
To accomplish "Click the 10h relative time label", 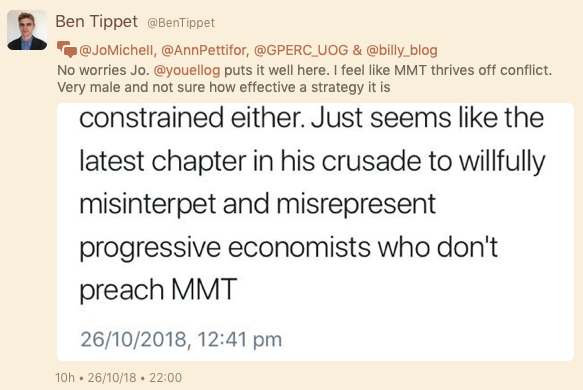I will click(x=65, y=378).
